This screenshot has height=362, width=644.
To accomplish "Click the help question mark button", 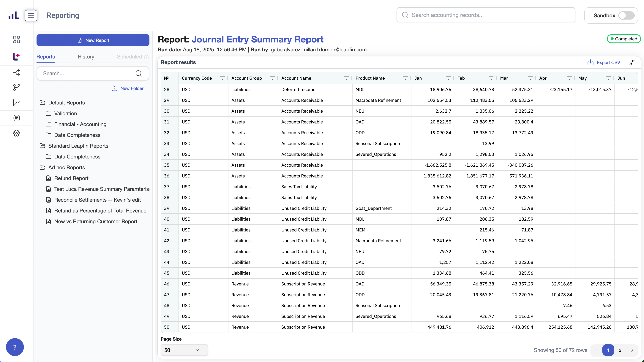I will (15, 347).
